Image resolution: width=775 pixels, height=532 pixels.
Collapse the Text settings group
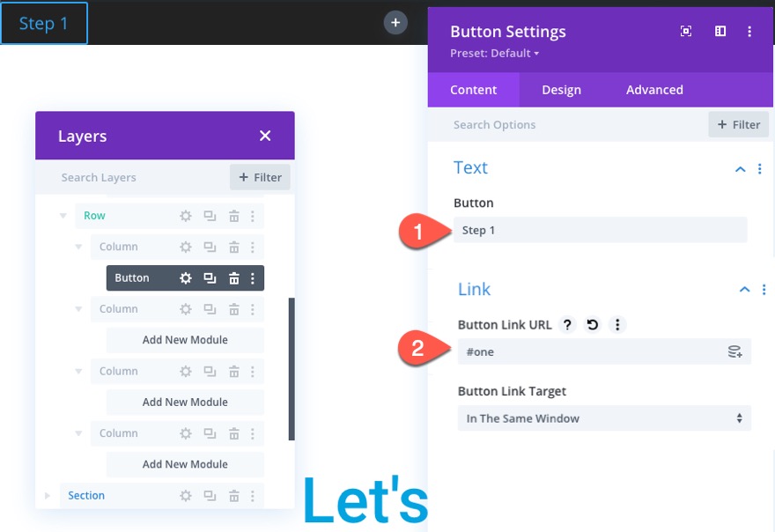(741, 169)
